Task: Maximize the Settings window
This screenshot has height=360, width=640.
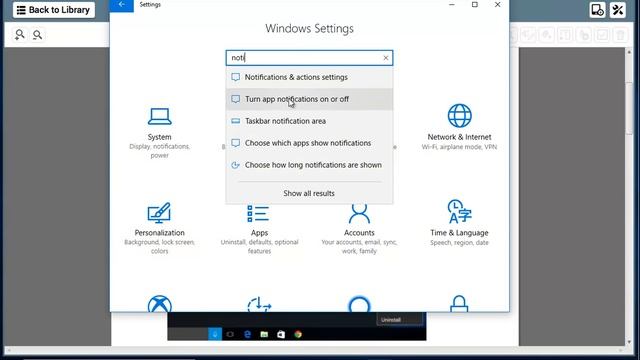Action: [x=475, y=4]
